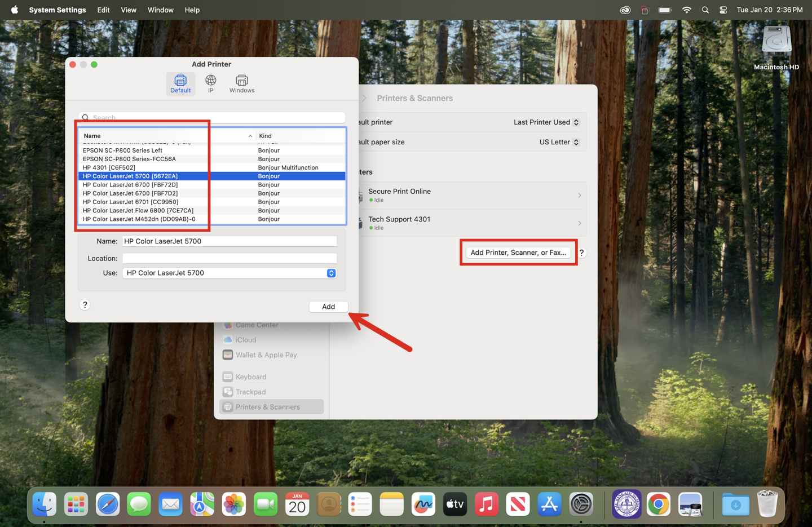812x527 pixels.
Task: Click Add Printer, Scanner, or Fax button
Action: (518, 253)
